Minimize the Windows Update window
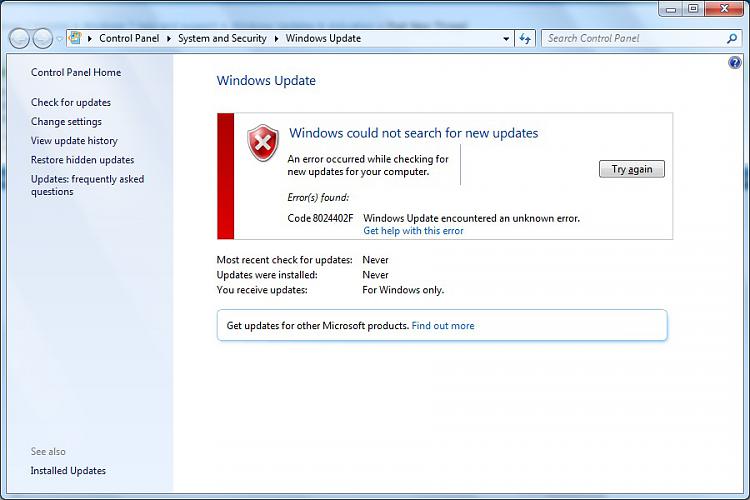Image resolution: width=750 pixels, height=500 pixels. pyautogui.click(x=671, y=9)
